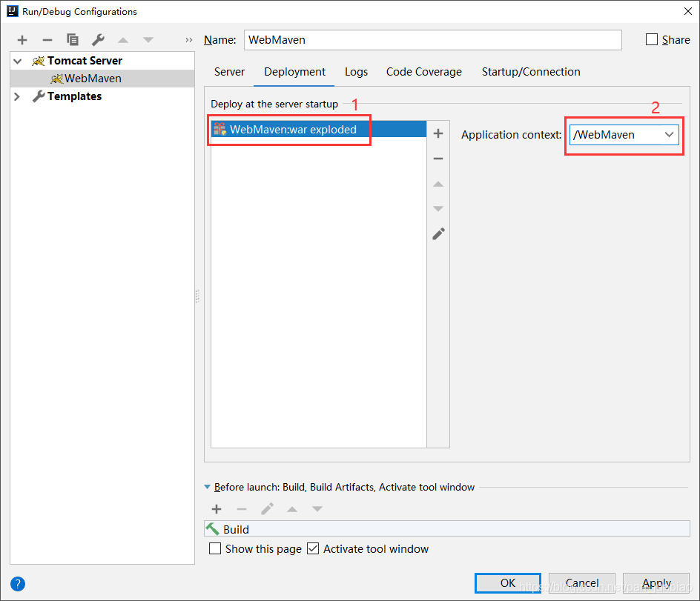Open Startup/Connection tab
This screenshot has height=601, width=700.
[531, 72]
